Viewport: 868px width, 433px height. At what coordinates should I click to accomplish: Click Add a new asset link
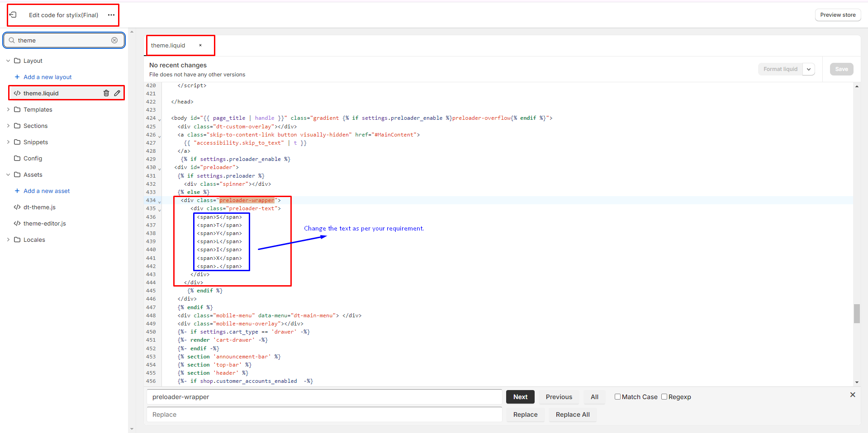pos(47,191)
